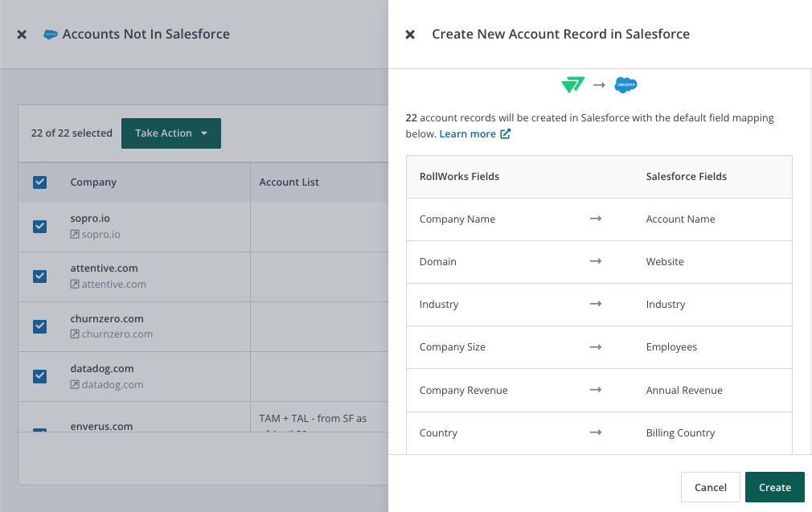The image size is (812, 512).
Task: Click the Account List column header
Action: (x=289, y=182)
